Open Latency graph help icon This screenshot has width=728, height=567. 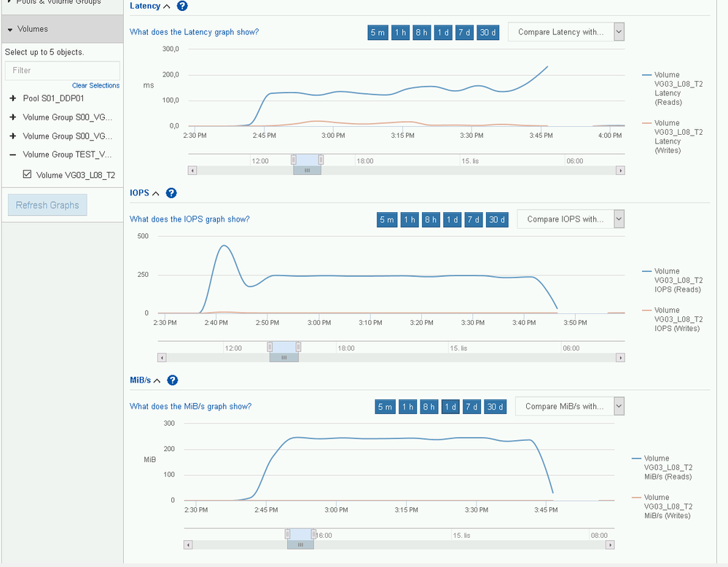181,6
